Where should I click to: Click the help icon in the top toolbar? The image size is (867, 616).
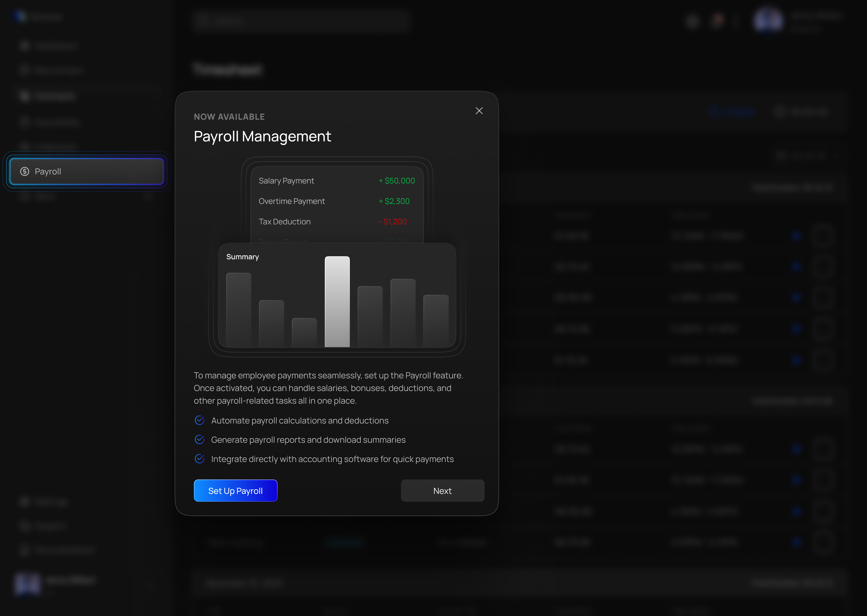[692, 21]
